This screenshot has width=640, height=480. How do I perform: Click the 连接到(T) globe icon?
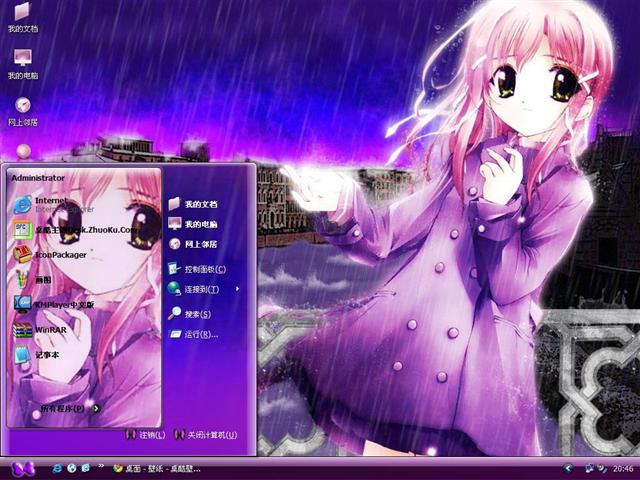[174, 289]
